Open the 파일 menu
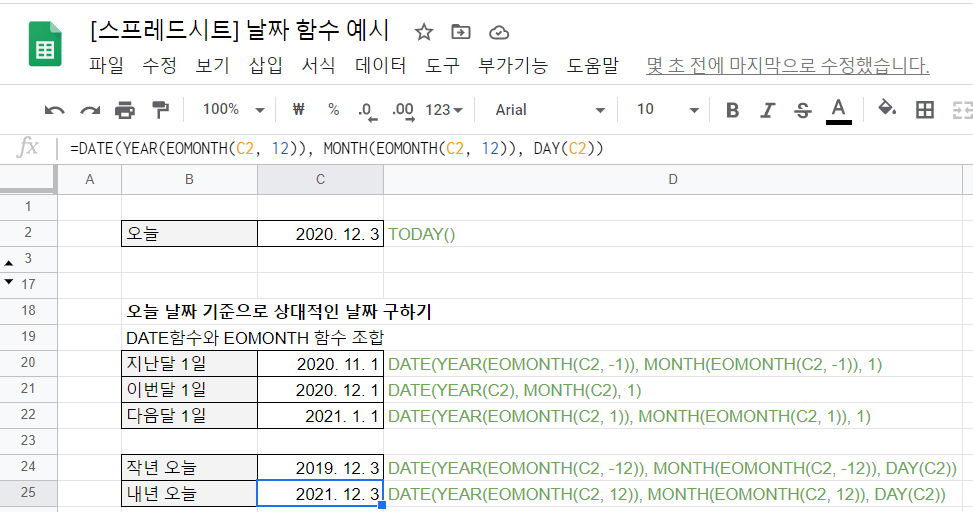 point(106,66)
